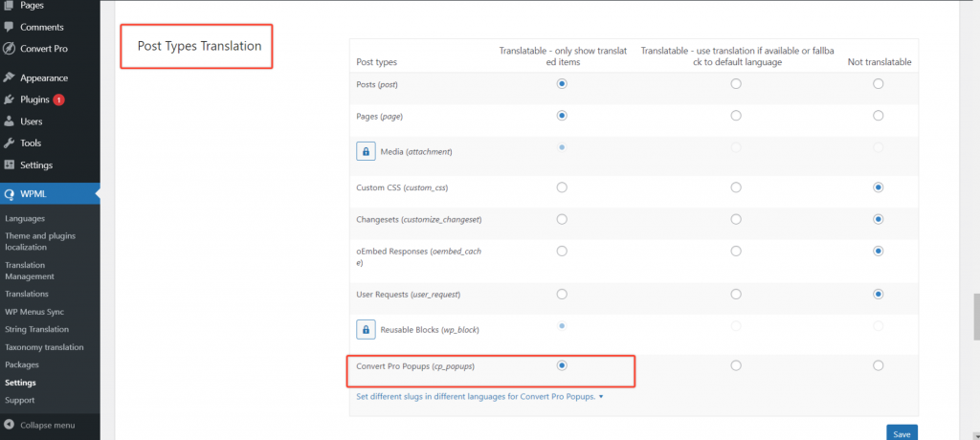Set Custom CSS to Not translatable

(879, 187)
